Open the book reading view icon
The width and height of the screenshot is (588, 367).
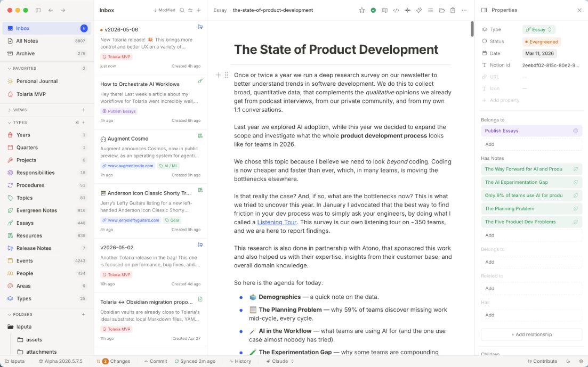coord(384,10)
